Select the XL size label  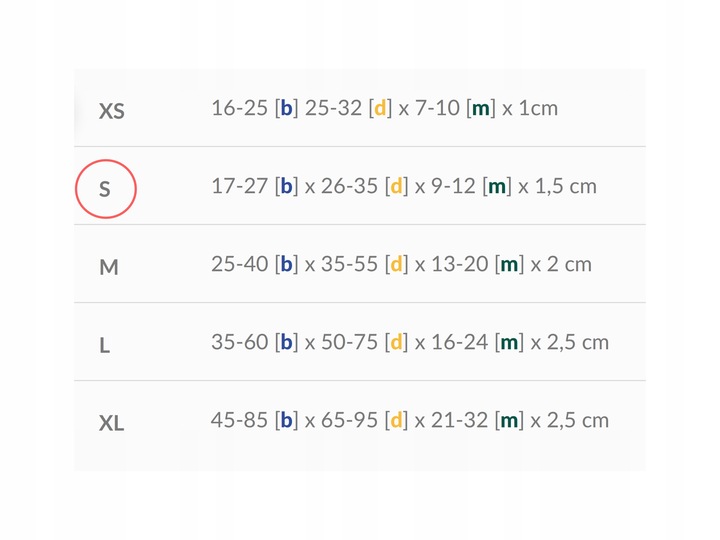pos(111,423)
